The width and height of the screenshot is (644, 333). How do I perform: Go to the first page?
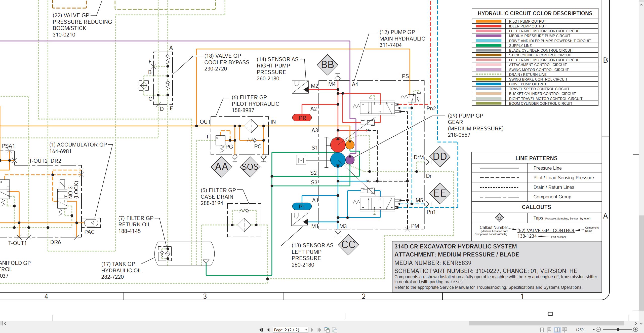pos(261,330)
